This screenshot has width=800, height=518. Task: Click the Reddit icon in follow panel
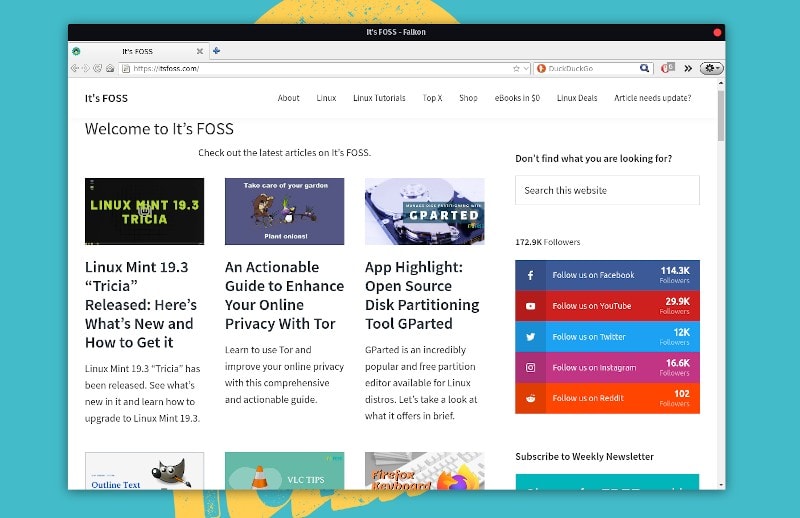[531, 398]
